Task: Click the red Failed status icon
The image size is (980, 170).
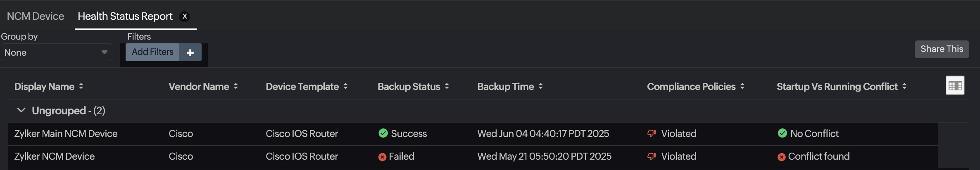Action: click(x=382, y=157)
